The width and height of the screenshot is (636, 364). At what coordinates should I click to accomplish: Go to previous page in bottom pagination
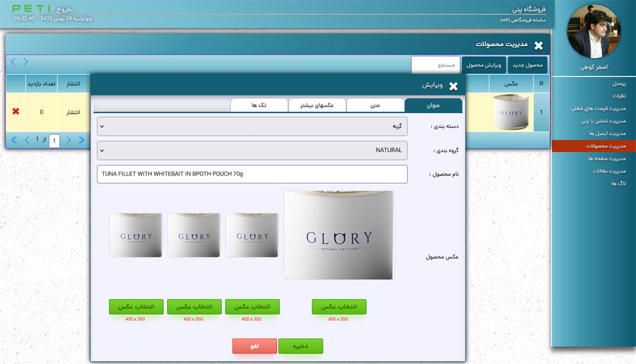pyautogui.click(x=27, y=140)
